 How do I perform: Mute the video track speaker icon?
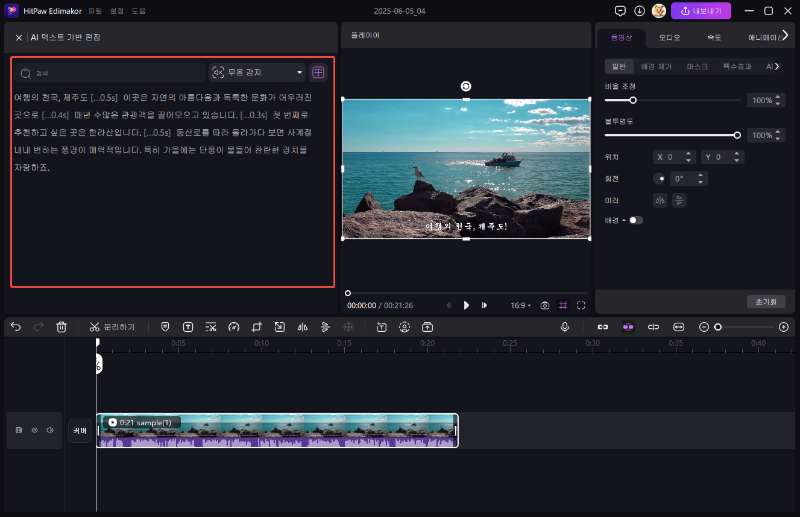pyautogui.click(x=50, y=430)
